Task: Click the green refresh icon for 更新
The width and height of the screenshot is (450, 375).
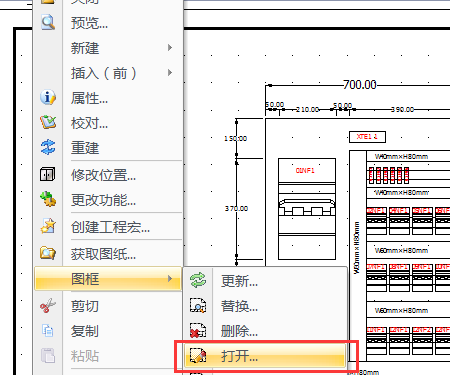Action: [x=198, y=280]
